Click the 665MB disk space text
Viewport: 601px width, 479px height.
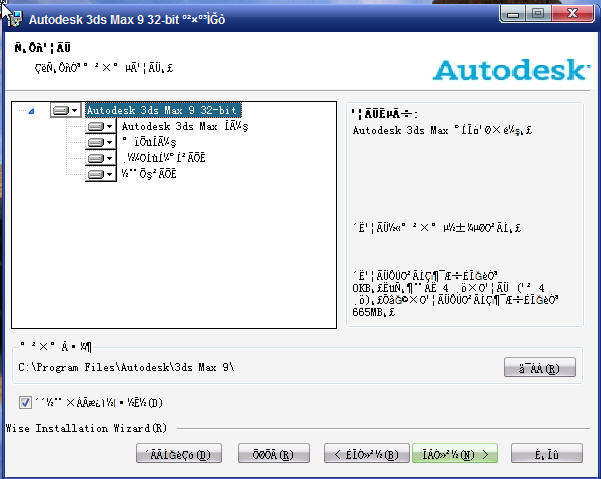373,312
